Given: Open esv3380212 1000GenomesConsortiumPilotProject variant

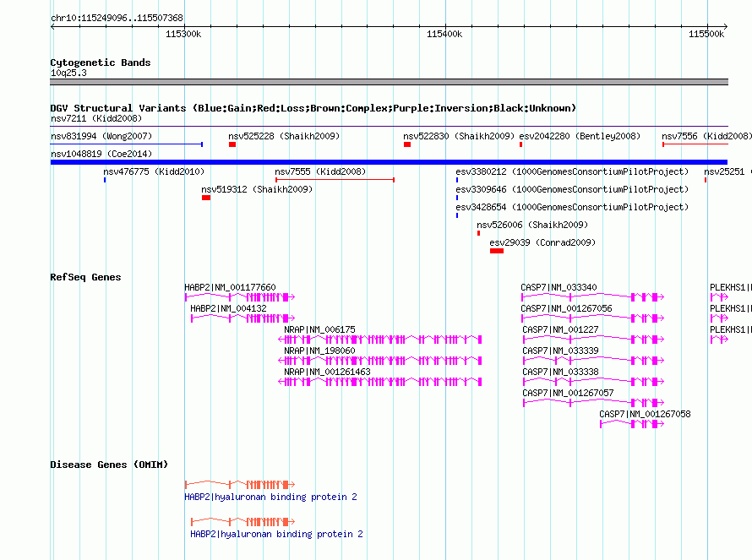Looking at the screenshot, I should tap(572, 171).
